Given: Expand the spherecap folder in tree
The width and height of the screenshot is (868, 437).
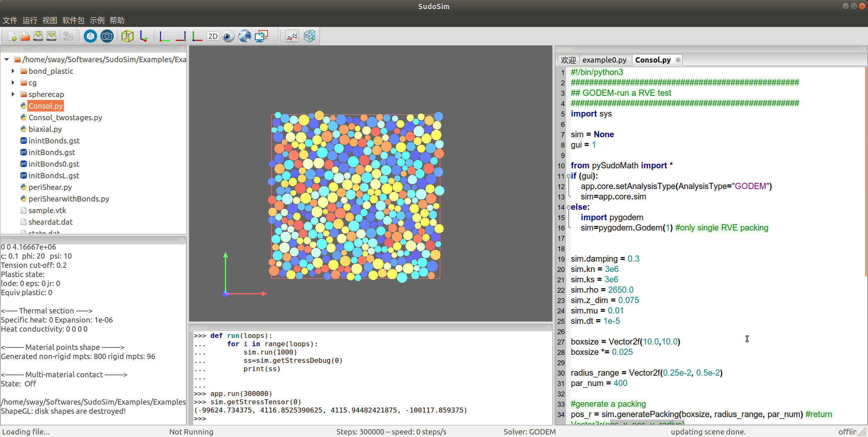Looking at the screenshot, I should [x=13, y=94].
